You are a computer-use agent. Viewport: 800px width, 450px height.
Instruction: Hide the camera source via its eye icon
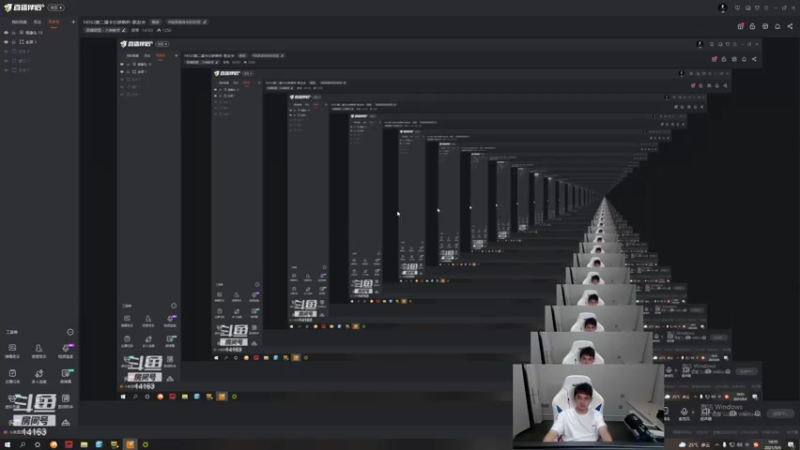coord(6,33)
